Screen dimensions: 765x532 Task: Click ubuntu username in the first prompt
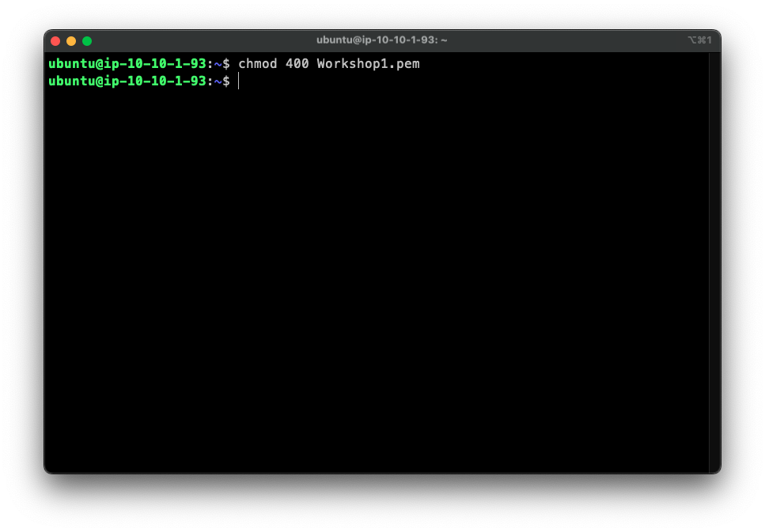(68, 64)
